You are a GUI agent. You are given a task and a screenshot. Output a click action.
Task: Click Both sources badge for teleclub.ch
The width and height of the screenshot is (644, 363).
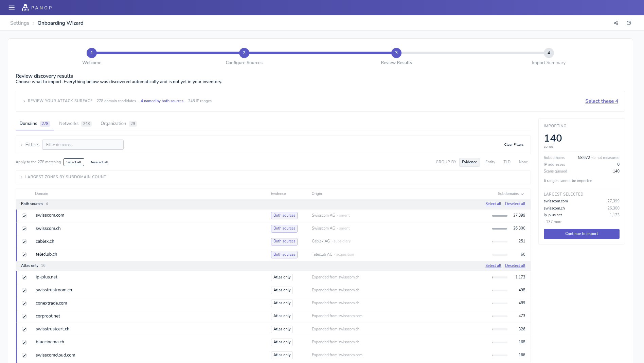[x=284, y=255]
